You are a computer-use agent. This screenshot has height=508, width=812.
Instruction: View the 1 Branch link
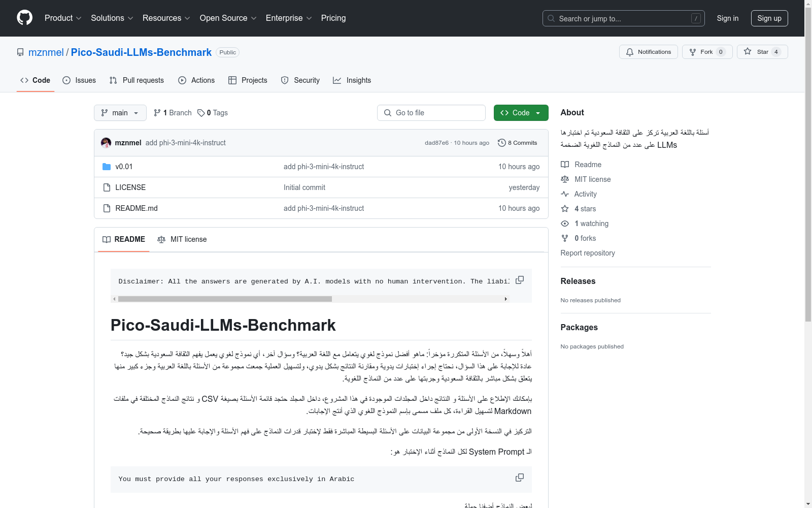coord(173,113)
